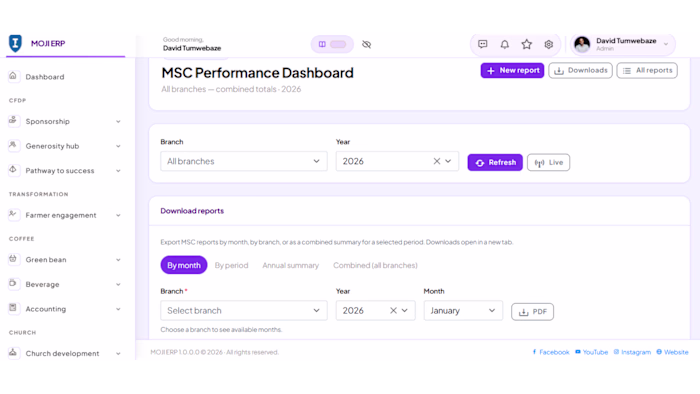Enable Live mode button
700x394 pixels.
(x=548, y=162)
